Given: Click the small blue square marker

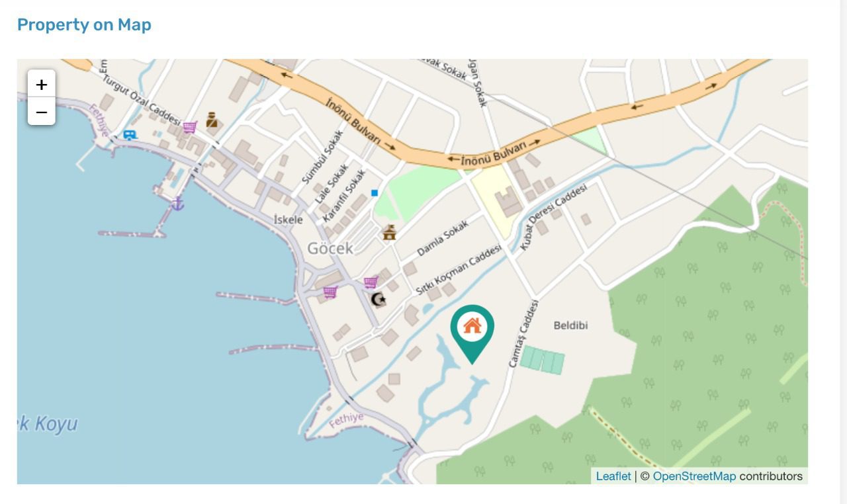Looking at the screenshot, I should tap(375, 192).
